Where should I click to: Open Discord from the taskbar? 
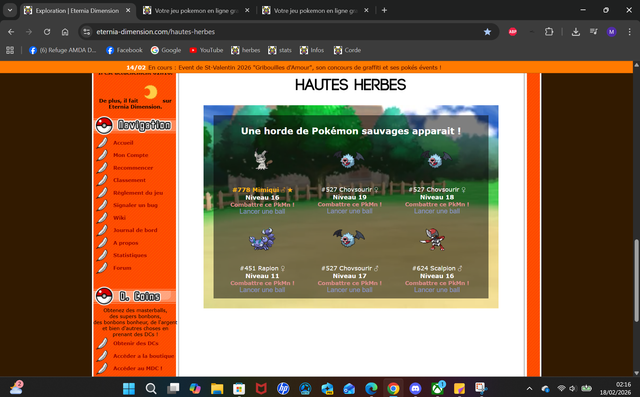[415, 388]
